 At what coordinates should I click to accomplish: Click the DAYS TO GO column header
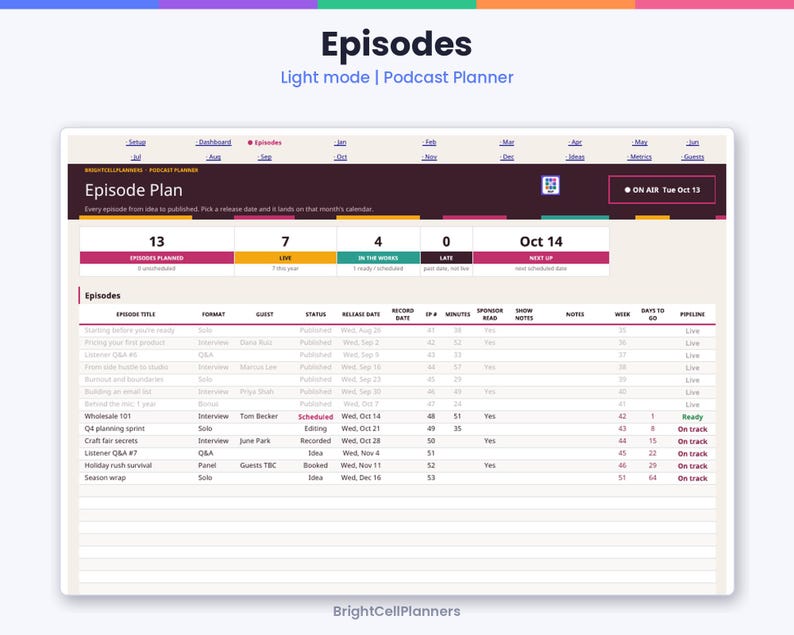click(x=653, y=314)
